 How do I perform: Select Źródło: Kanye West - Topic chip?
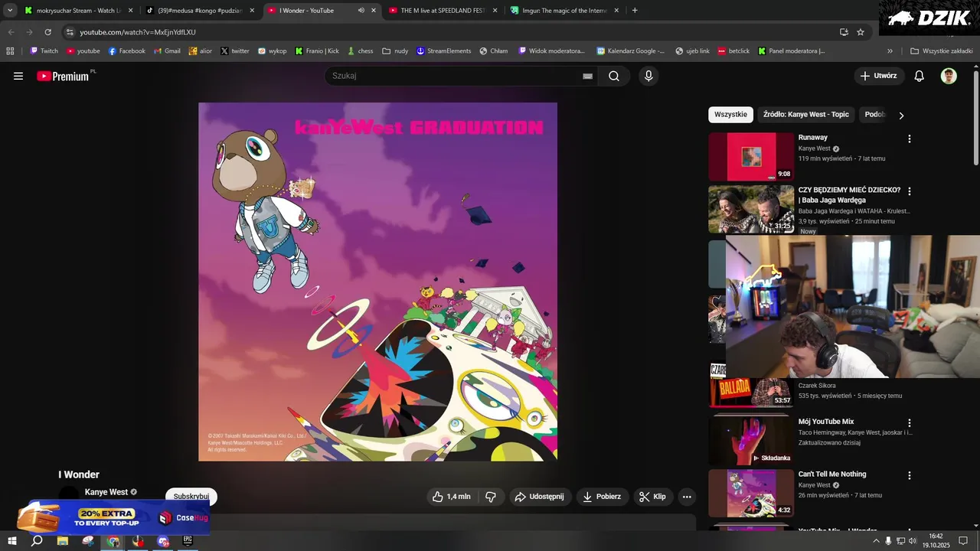coord(806,115)
